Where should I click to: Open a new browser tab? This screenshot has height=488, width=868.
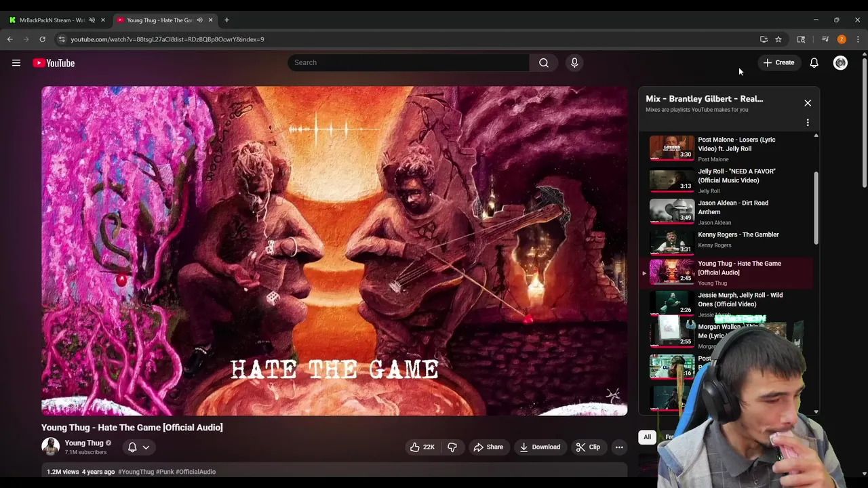(x=226, y=20)
